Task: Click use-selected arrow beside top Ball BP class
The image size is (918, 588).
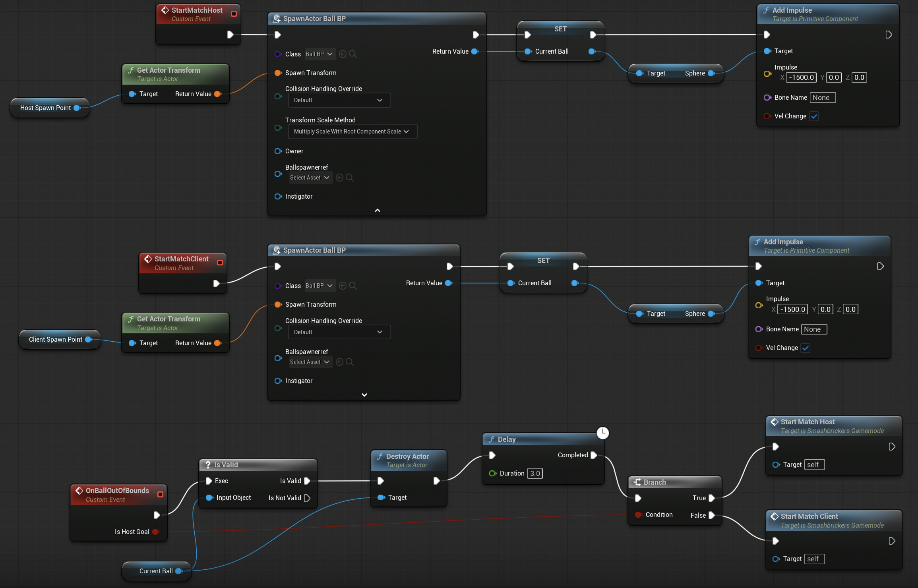Action: point(343,54)
